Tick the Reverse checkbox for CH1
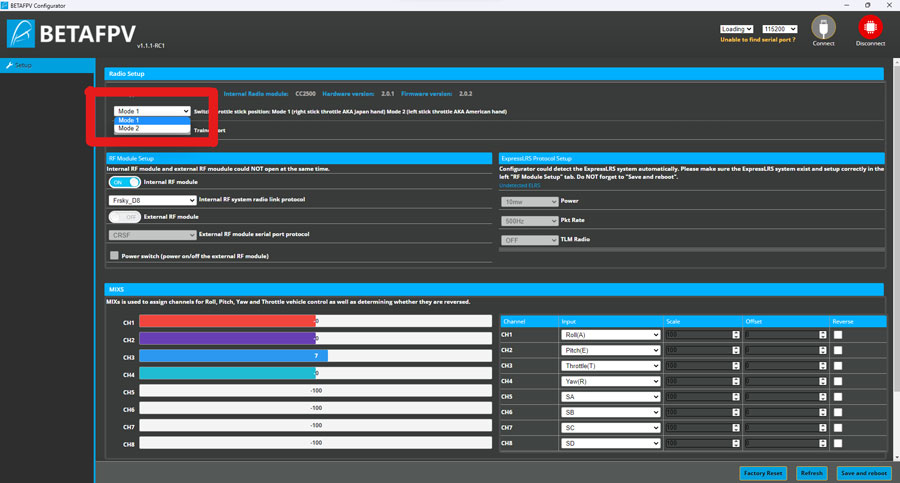The image size is (900, 483). coord(838,335)
